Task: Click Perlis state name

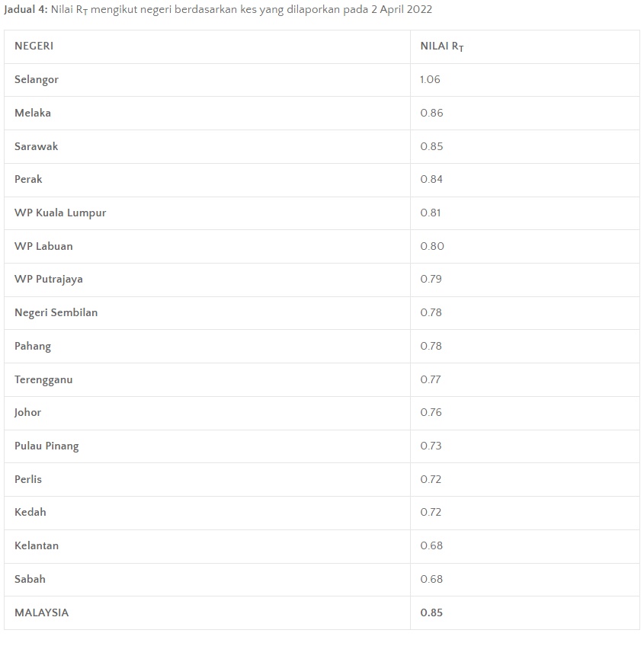Action: tap(28, 480)
